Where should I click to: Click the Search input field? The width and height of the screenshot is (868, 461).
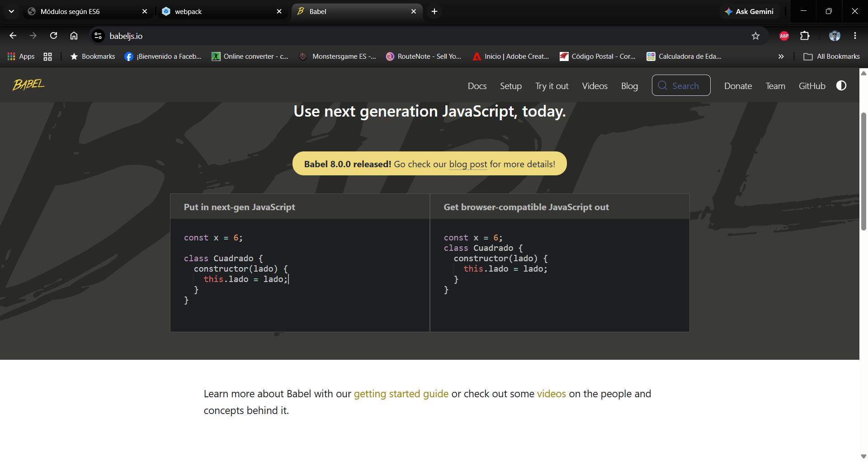(681, 85)
